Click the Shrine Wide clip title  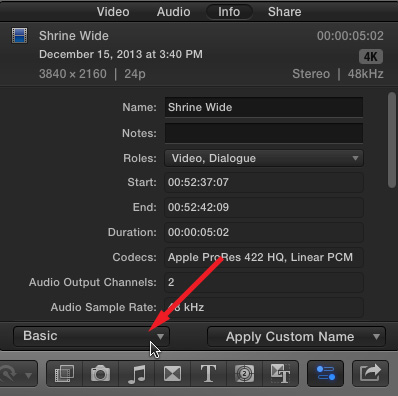point(74,36)
